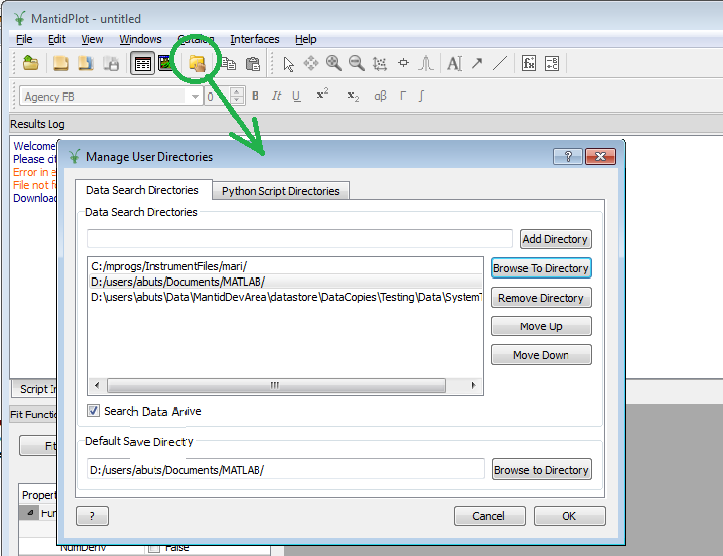Switch to Python Script Directories tab

pyautogui.click(x=280, y=191)
